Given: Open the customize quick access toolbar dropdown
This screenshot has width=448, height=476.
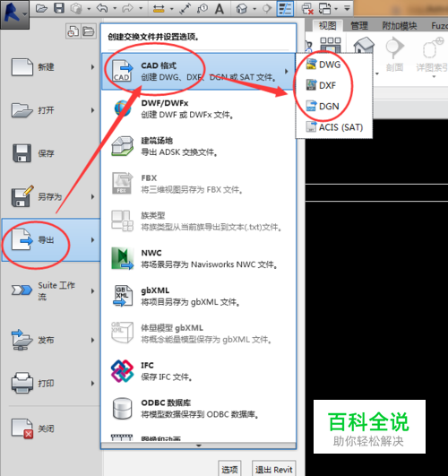Looking at the screenshot, I should [x=347, y=8].
